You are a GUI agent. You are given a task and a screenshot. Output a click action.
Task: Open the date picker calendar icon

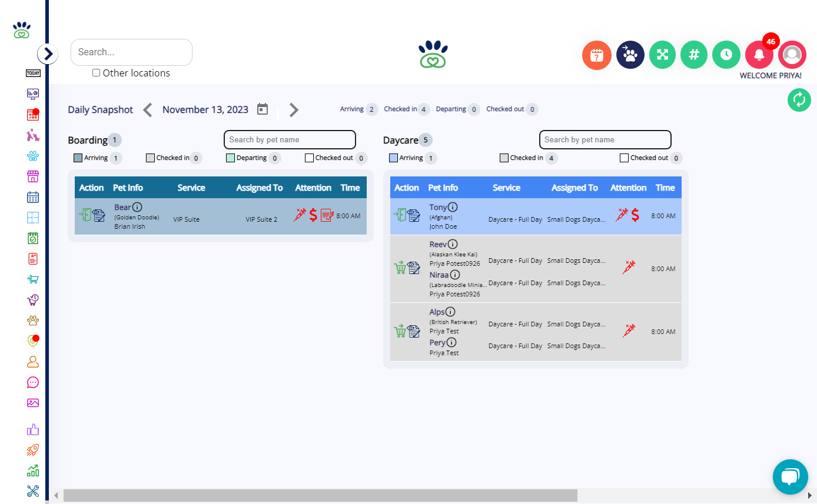[x=263, y=109]
